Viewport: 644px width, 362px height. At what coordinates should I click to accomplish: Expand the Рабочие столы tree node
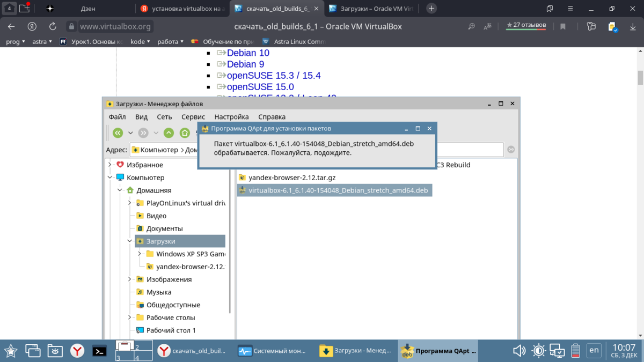point(130,317)
